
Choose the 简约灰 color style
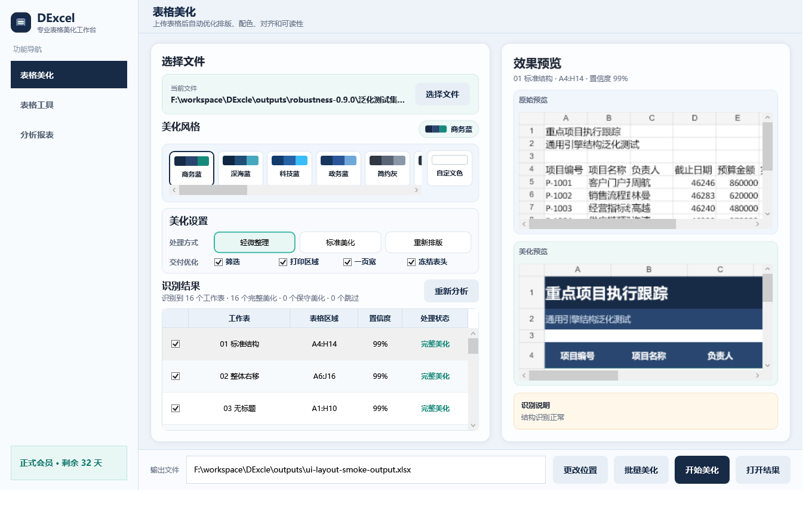(387, 168)
